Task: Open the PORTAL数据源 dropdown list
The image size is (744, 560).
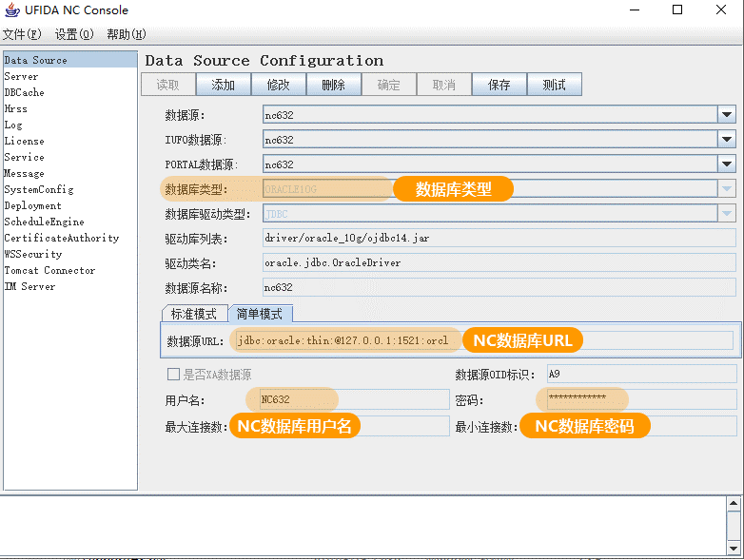Action: tap(727, 164)
